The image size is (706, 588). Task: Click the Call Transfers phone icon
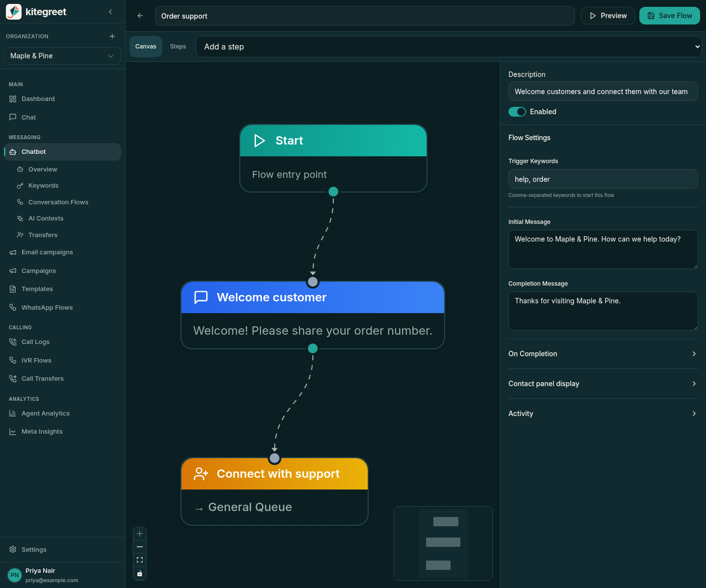[13, 379]
